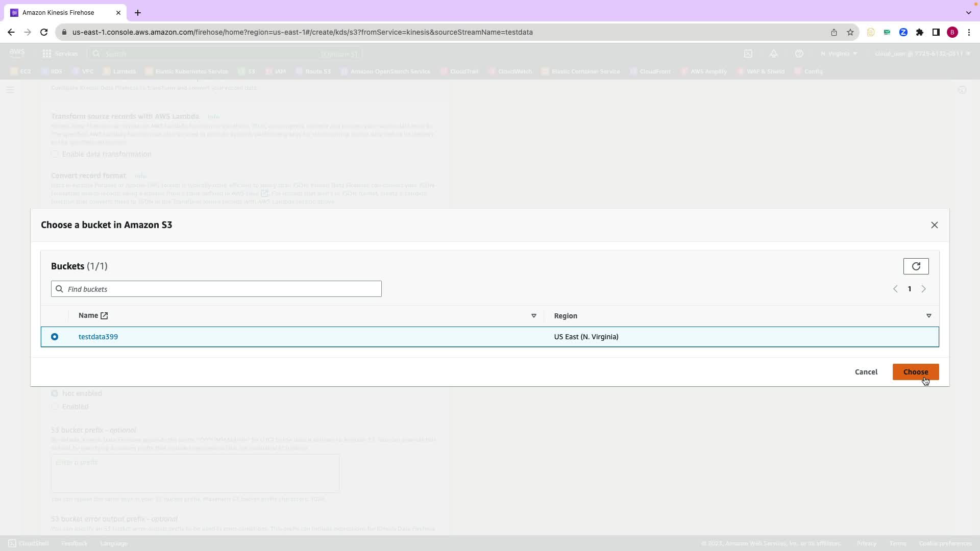Switch to the Amazon Kinesis Firehose tab

pos(58,13)
